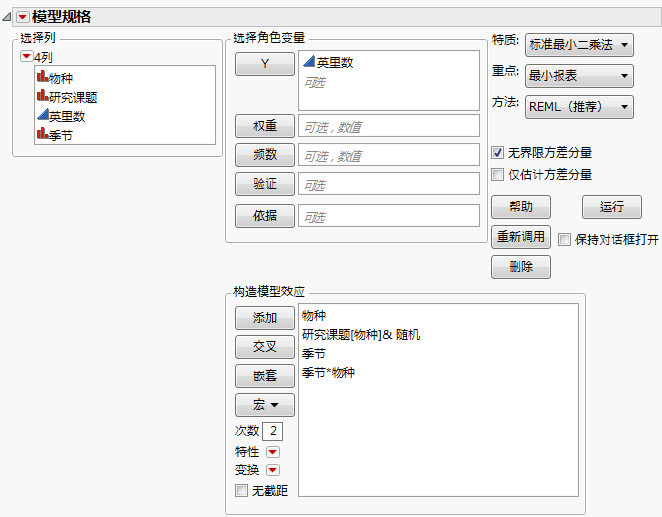The image size is (662, 517).
Task: Click the 嵌套 effect button
Action: (x=265, y=376)
